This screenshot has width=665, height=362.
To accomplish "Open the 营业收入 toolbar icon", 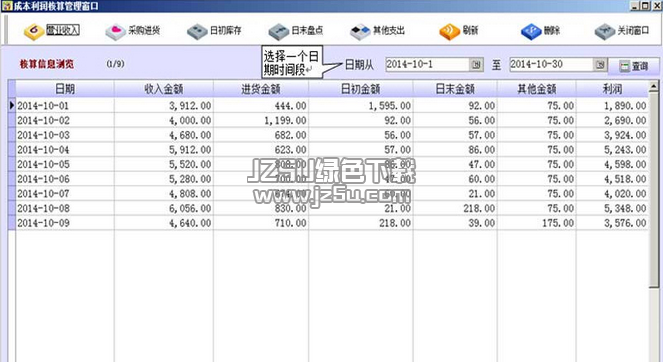I will point(34,31).
